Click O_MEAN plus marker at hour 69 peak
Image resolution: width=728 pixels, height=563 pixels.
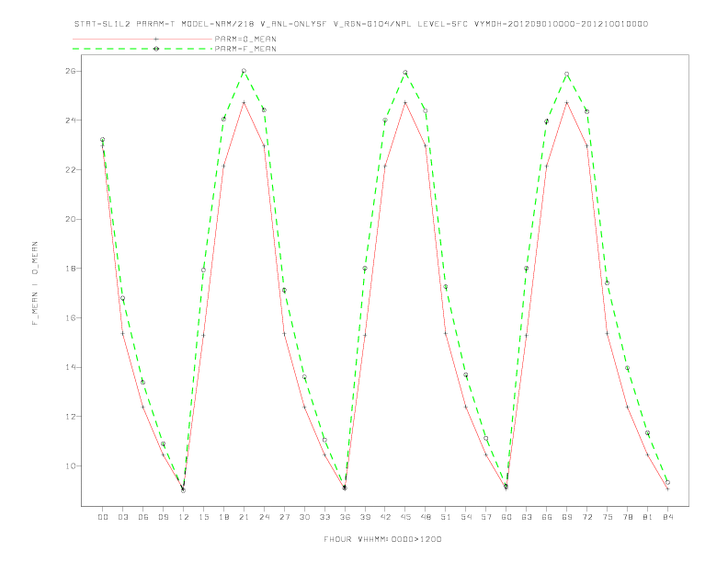(567, 103)
